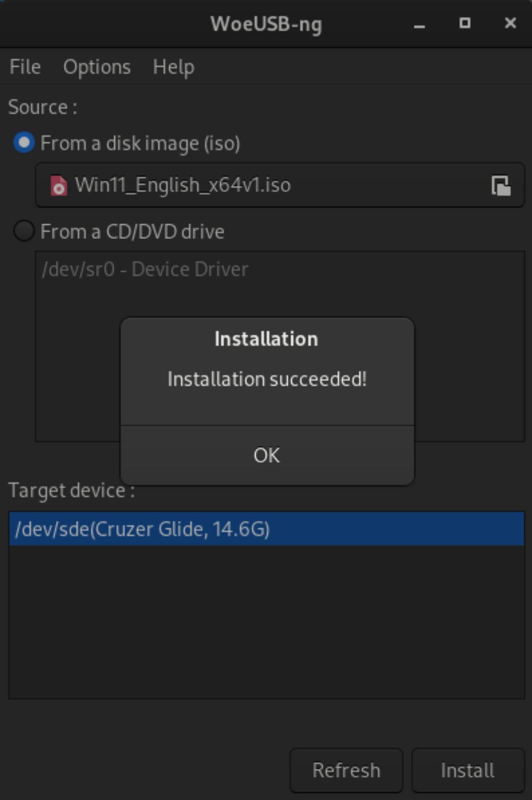The width and height of the screenshot is (532, 800).
Task: Click the Target device list area
Action: (x=266, y=620)
